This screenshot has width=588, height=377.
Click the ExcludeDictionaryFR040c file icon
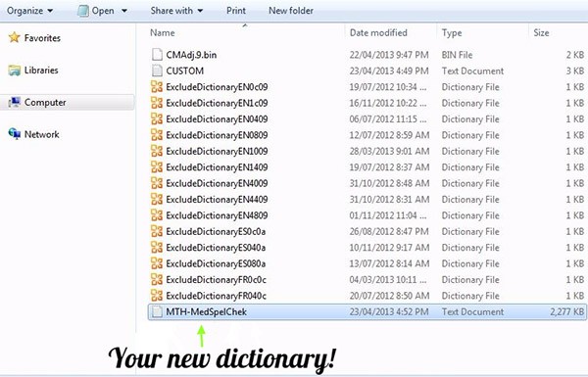(157, 296)
